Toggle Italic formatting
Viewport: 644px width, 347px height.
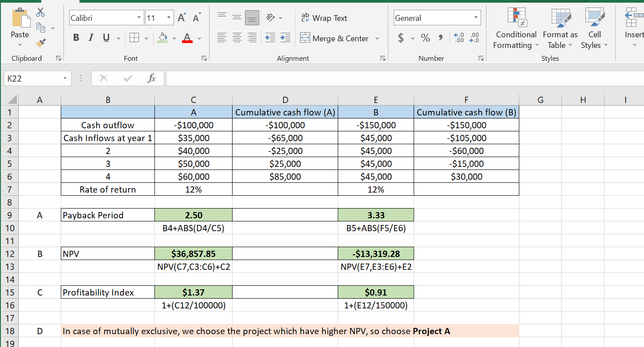click(91, 39)
